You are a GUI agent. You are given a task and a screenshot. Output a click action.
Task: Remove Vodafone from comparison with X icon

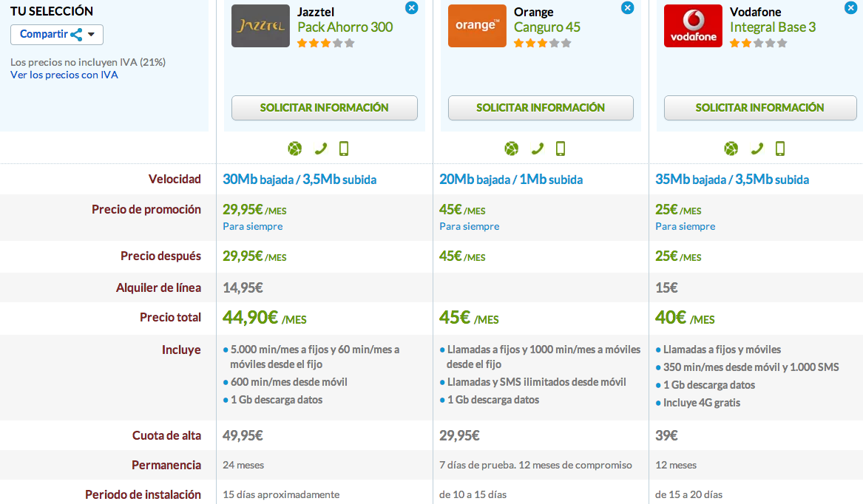(x=850, y=7)
